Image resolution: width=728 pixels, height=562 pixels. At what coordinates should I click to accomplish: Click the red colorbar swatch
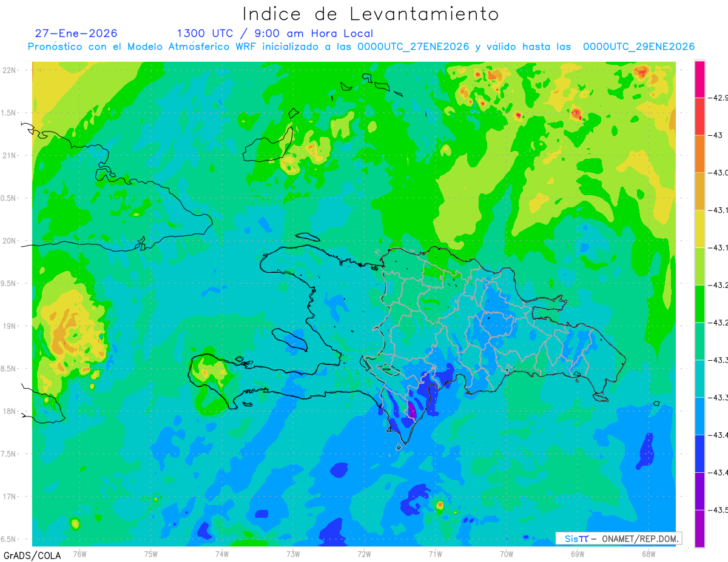(699, 116)
